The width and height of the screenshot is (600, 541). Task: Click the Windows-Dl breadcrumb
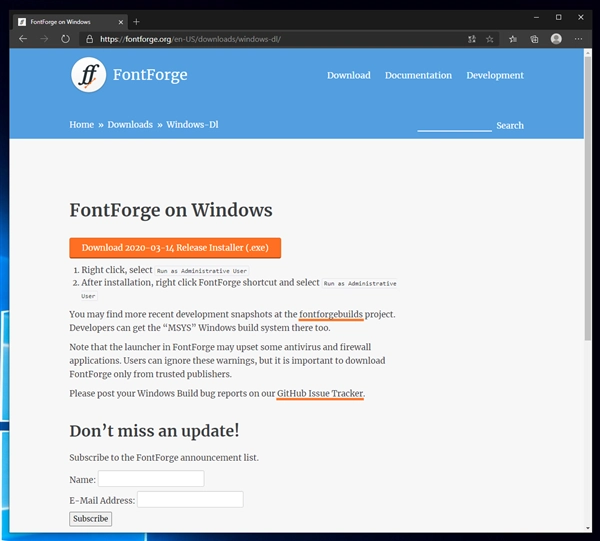(x=192, y=125)
